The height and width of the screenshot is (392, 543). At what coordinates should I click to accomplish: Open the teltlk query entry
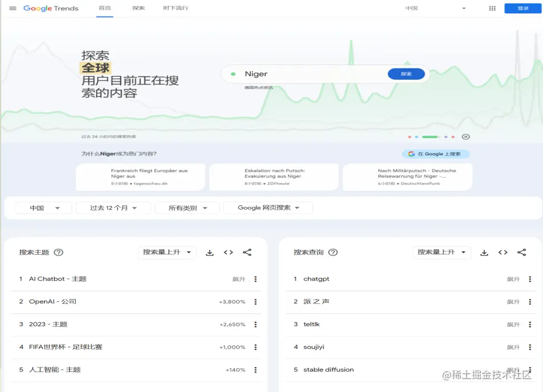[x=311, y=325]
